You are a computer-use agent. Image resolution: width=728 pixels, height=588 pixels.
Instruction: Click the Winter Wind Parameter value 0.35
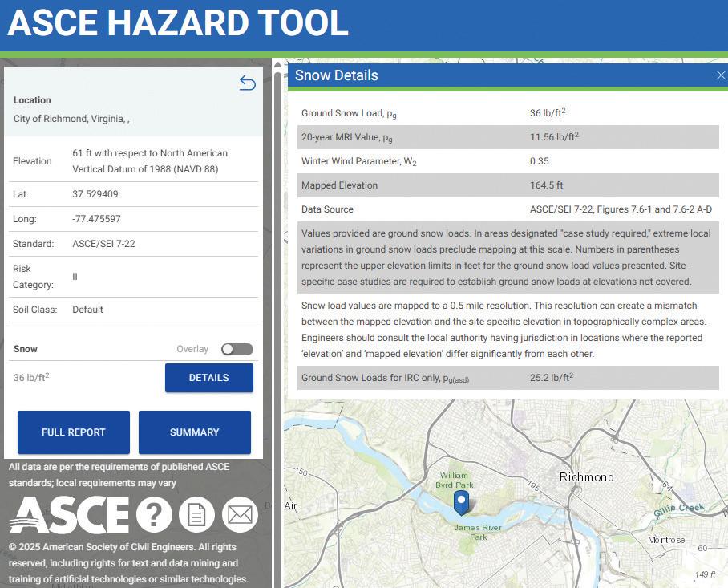click(x=539, y=161)
